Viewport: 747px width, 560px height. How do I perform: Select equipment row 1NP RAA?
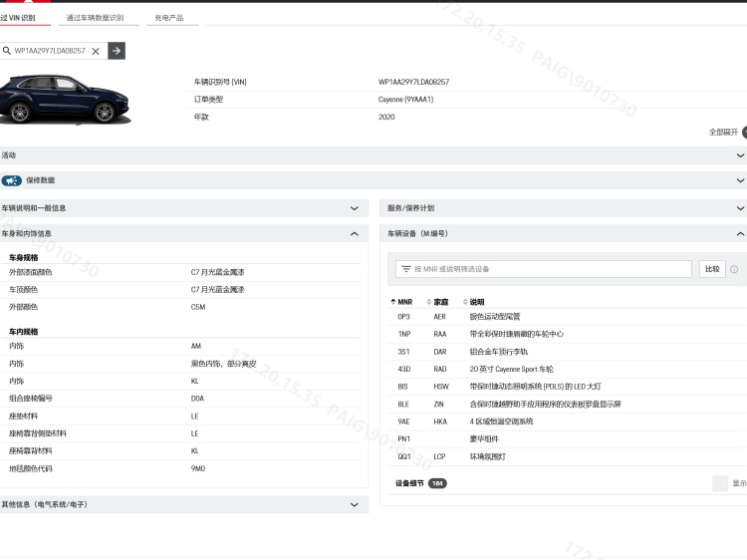click(567, 334)
